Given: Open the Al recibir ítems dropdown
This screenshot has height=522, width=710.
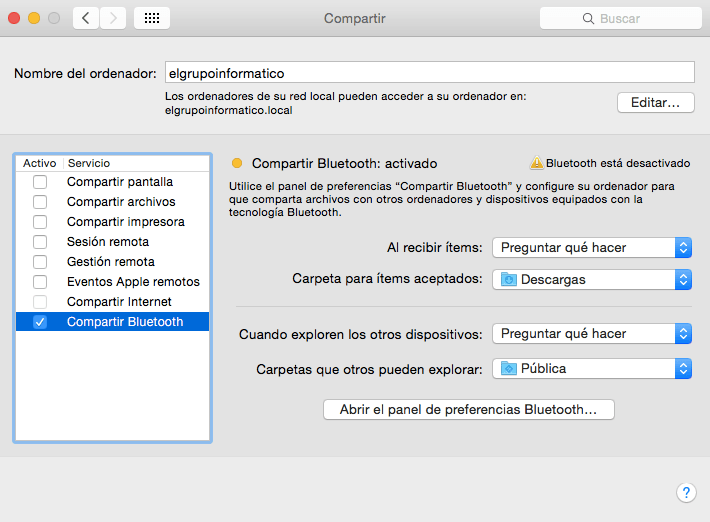Looking at the screenshot, I should (592, 248).
